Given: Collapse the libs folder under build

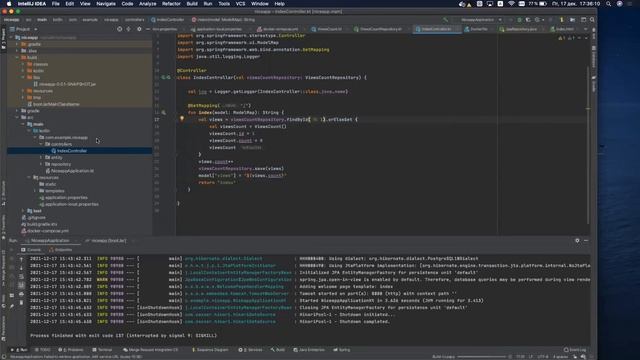Looking at the screenshot, I should [x=23, y=77].
